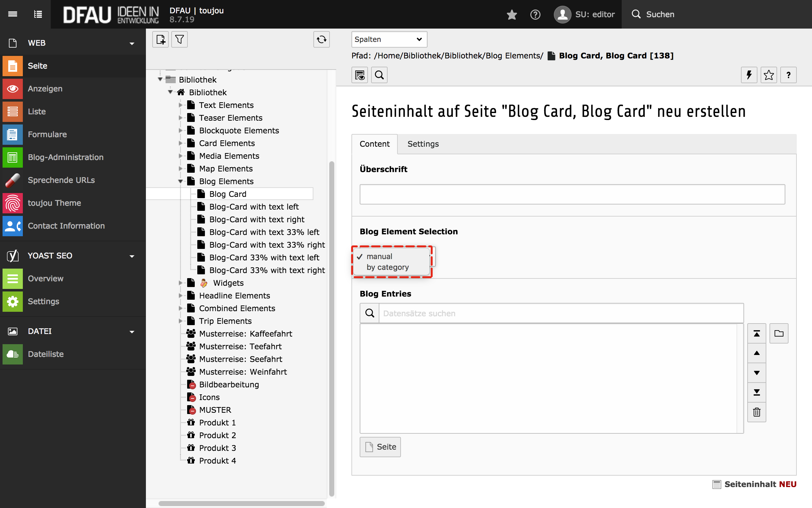Screen dimensions: 812x508
Task: Open the toujou Theme module
Action: pyautogui.click(x=73, y=203)
